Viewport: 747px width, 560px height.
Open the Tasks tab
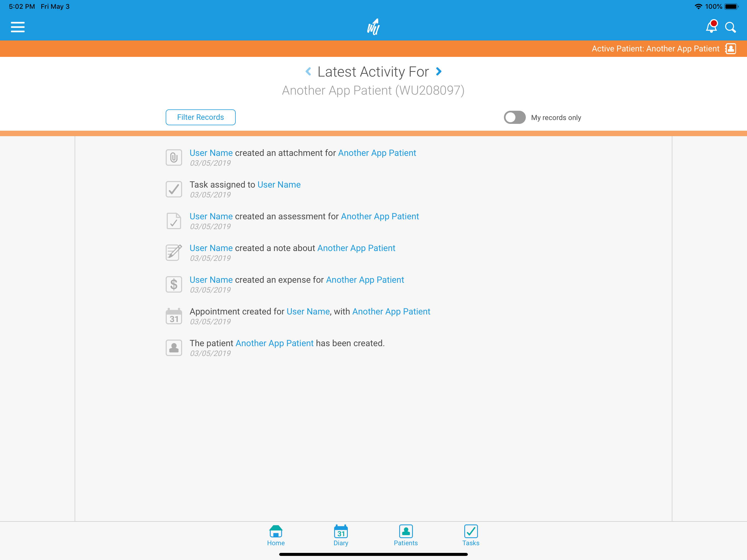tap(471, 536)
